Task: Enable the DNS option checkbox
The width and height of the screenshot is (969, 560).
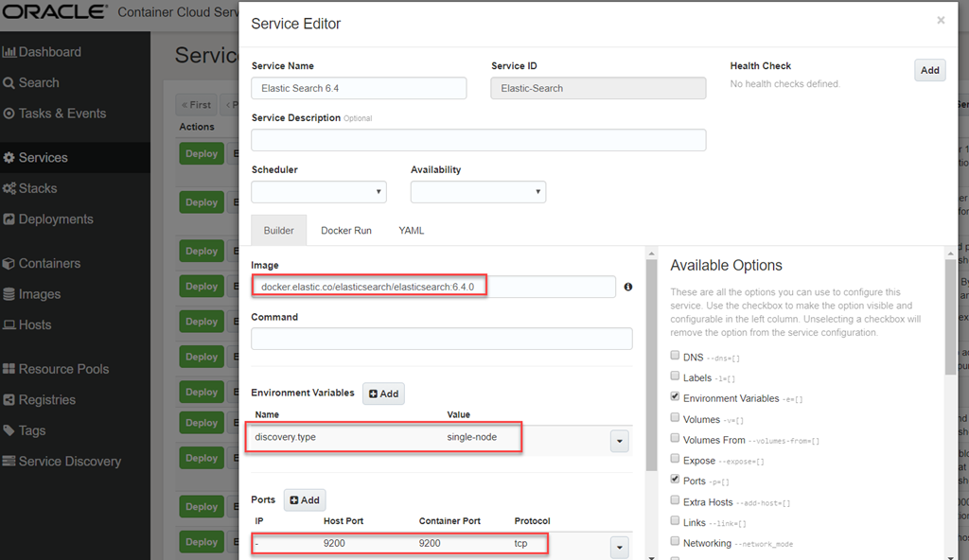Action: pyautogui.click(x=675, y=357)
